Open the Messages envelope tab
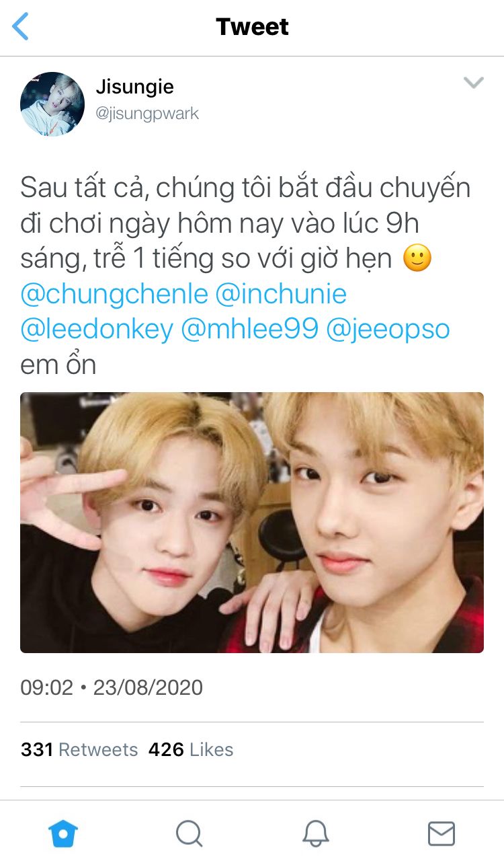 (x=442, y=834)
